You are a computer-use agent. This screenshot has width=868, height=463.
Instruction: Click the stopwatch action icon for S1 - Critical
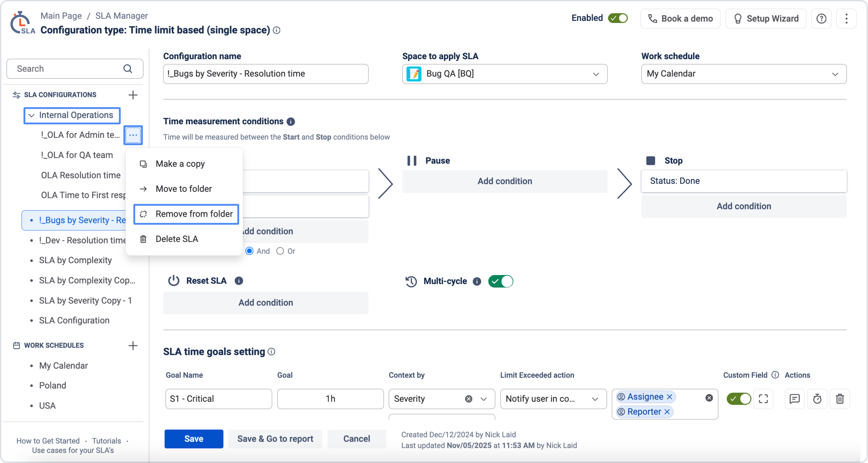(x=817, y=399)
